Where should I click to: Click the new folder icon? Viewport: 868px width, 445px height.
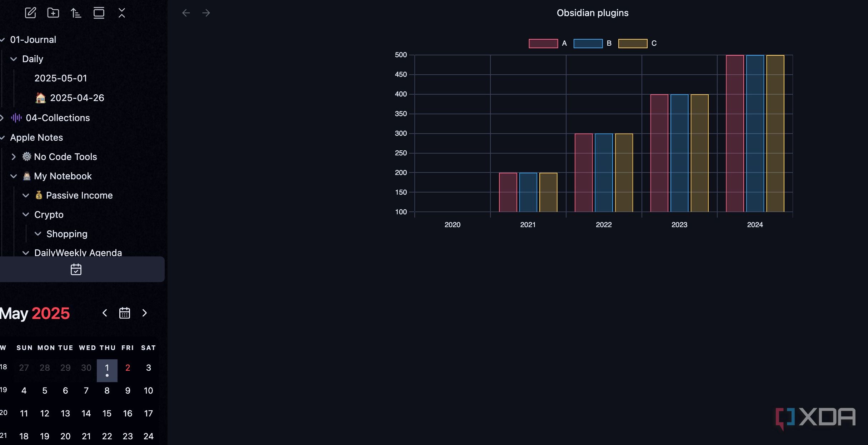coord(53,13)
